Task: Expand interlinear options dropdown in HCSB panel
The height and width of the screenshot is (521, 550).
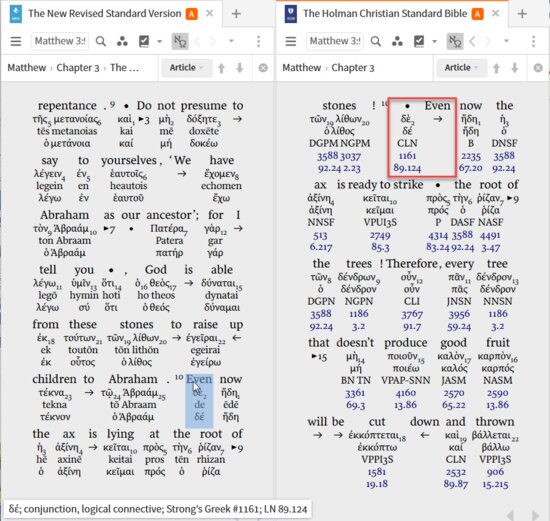Action: (x=435, y=41)
